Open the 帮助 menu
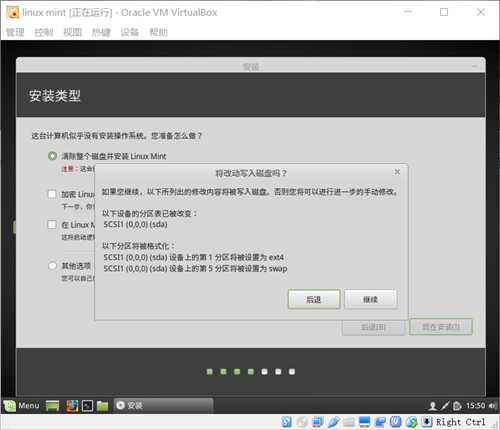This screenshot has width=500, height=430. pyautogui.click(x=158, y=32)
